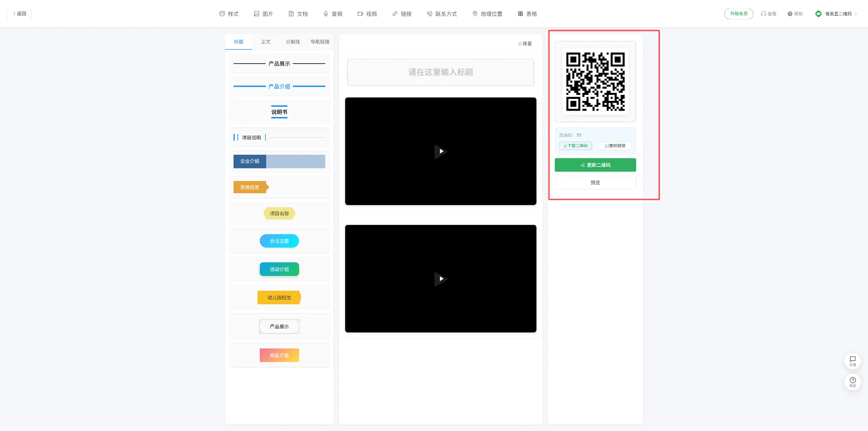Select the gradient 商品介绍 title template
The width and height of the screenshot is (868, 431).
279,355
